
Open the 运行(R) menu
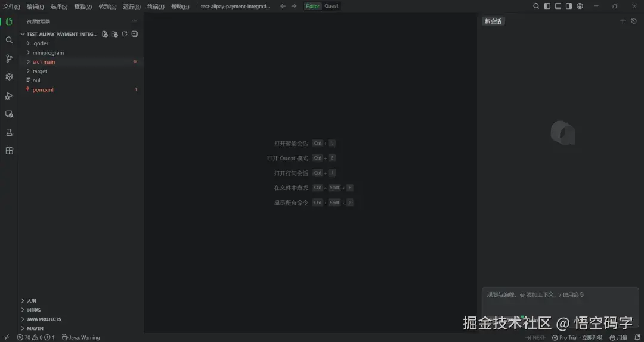pyautogui.click(x=132, y=7)
